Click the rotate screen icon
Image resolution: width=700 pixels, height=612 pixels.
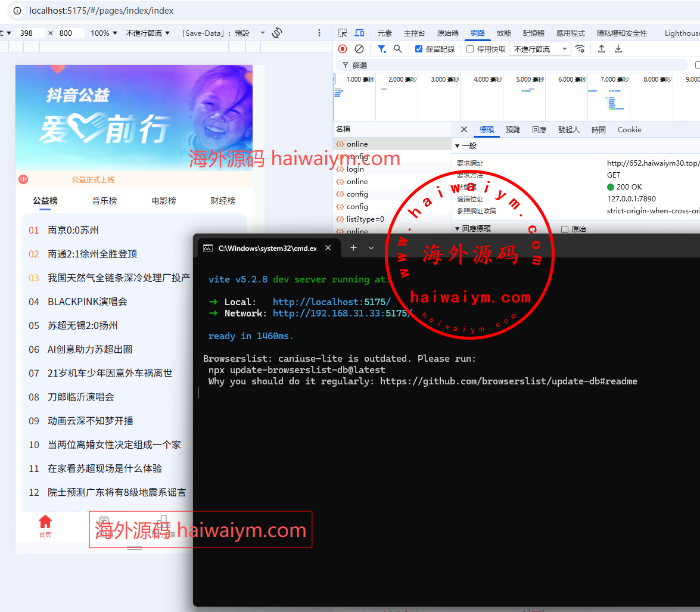276,33
